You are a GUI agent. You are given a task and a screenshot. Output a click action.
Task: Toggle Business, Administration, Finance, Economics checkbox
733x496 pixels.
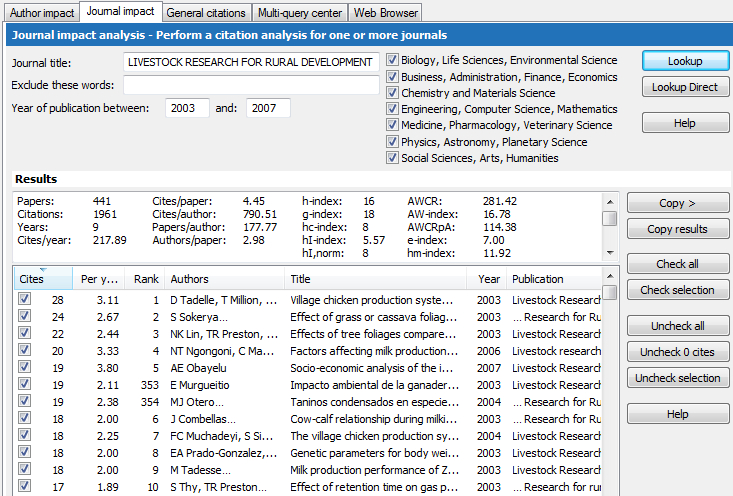(x=392, y=77)
